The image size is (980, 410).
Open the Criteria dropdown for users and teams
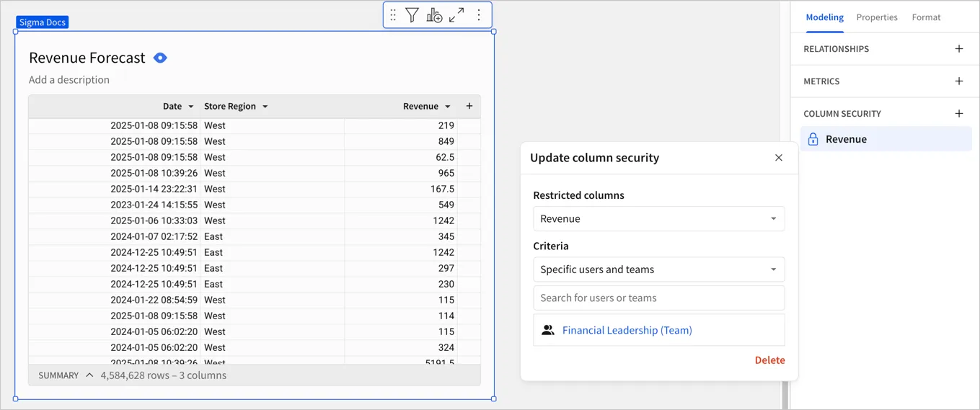tap(658, 269)
